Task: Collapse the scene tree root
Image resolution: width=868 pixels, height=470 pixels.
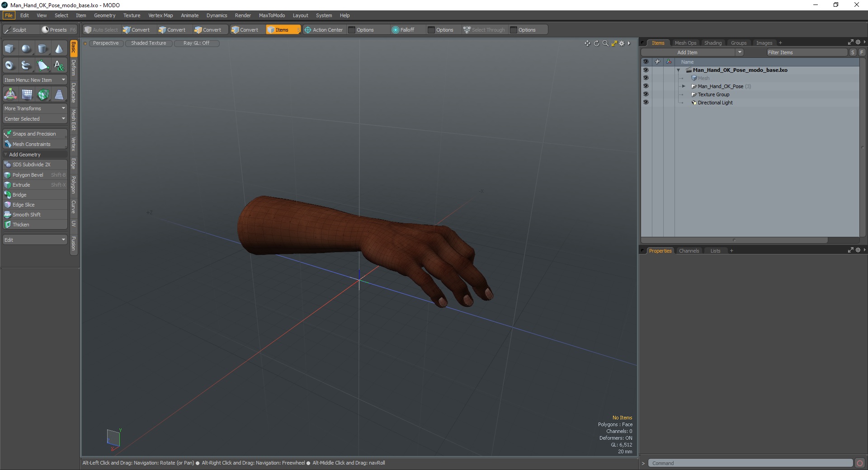Action: (x=678, y=70)
